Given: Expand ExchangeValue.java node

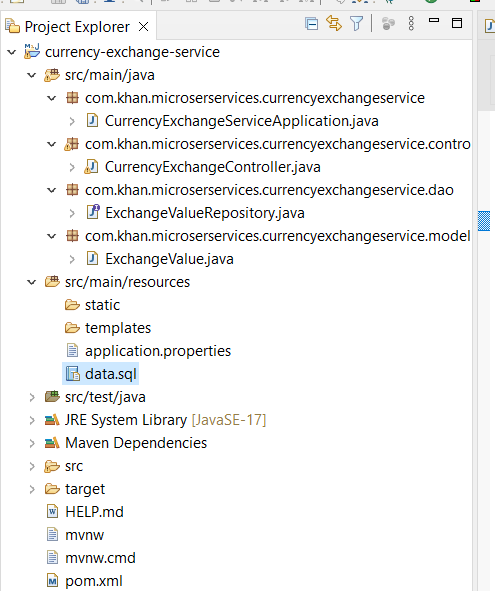Looking at the screenshot, I should coord(72,259).
